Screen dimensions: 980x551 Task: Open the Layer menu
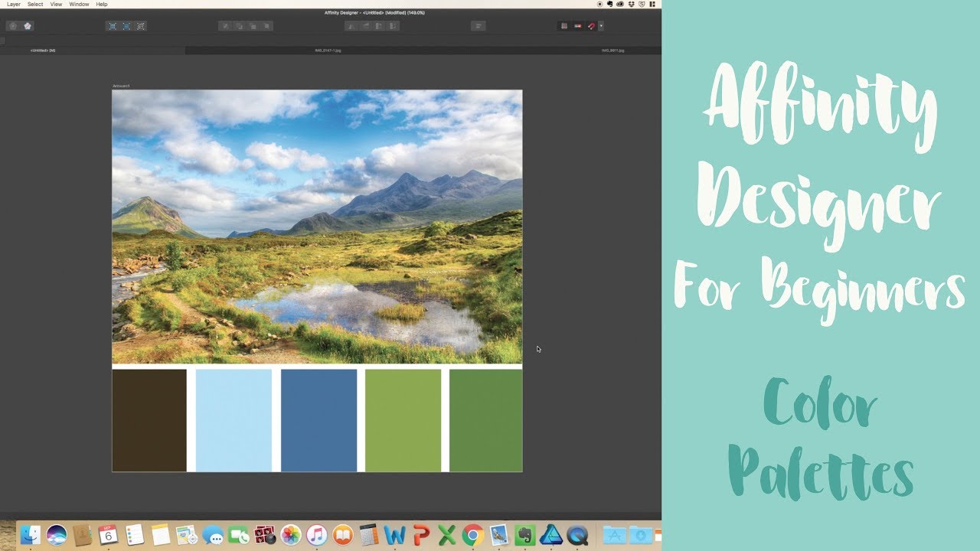(14, 4)
